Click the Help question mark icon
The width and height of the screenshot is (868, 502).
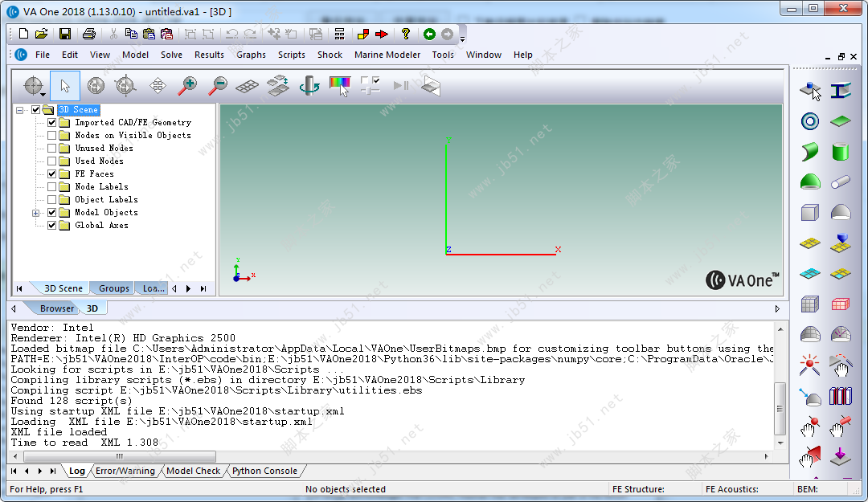click(405, 35)
